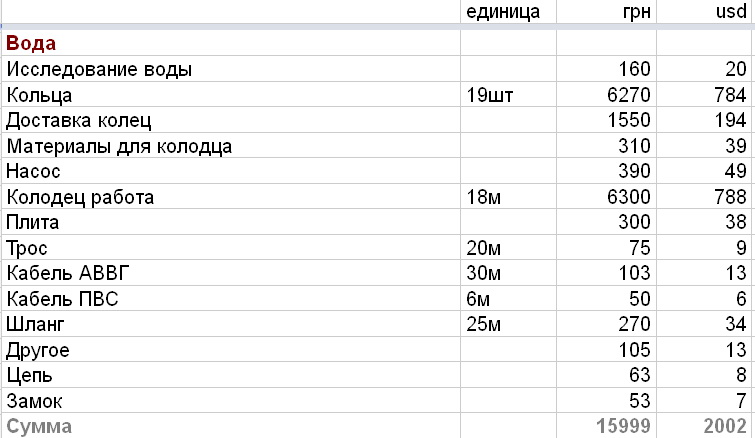Click the usd column header

705,12
